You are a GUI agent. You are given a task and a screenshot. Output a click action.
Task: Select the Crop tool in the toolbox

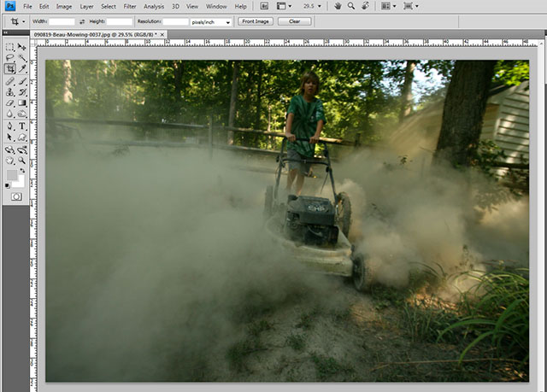click(x=9, y=68)
